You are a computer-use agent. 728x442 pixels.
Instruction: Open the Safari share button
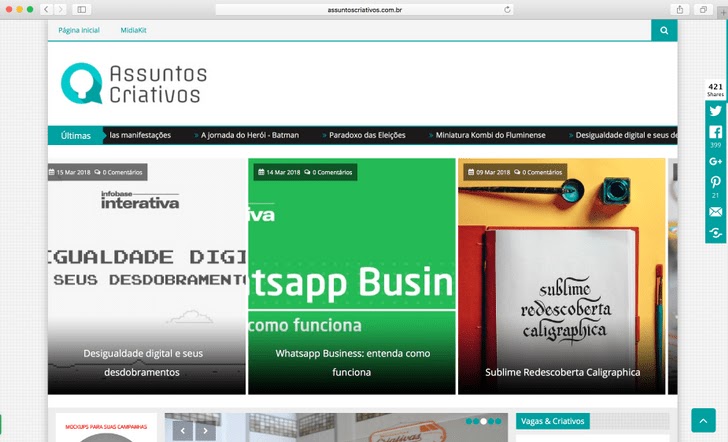(680, 9)
